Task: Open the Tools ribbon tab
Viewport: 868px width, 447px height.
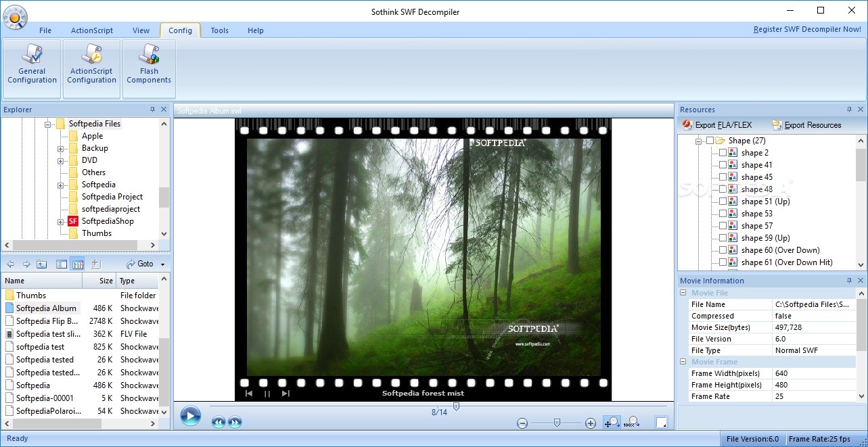Action: tap(219, 30)
